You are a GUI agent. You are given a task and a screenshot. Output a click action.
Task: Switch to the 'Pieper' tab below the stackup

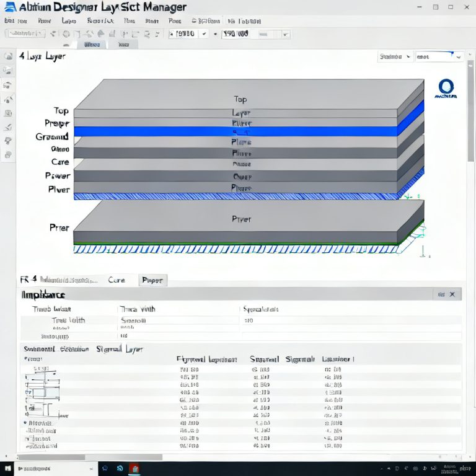point(152,280)
